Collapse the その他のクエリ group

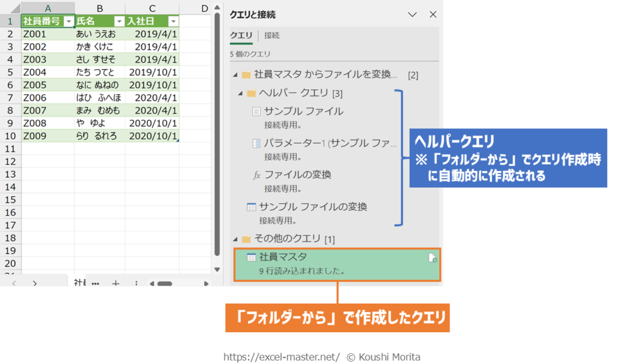[236, 239]
